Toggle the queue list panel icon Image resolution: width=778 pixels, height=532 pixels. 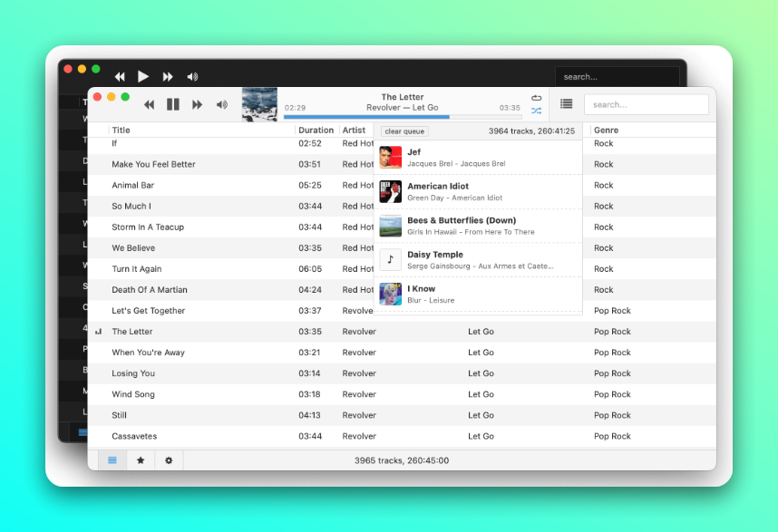(x=566, y=104)
